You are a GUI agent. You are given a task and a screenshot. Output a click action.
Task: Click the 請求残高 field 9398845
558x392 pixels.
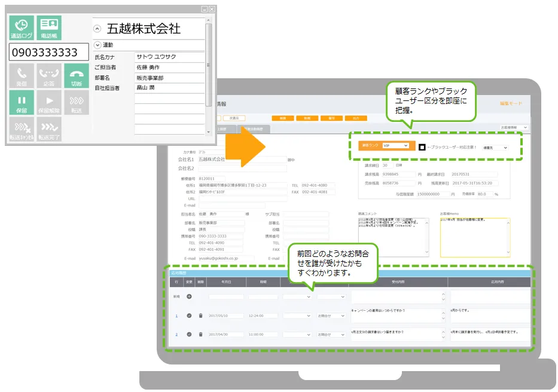point(398,174)
